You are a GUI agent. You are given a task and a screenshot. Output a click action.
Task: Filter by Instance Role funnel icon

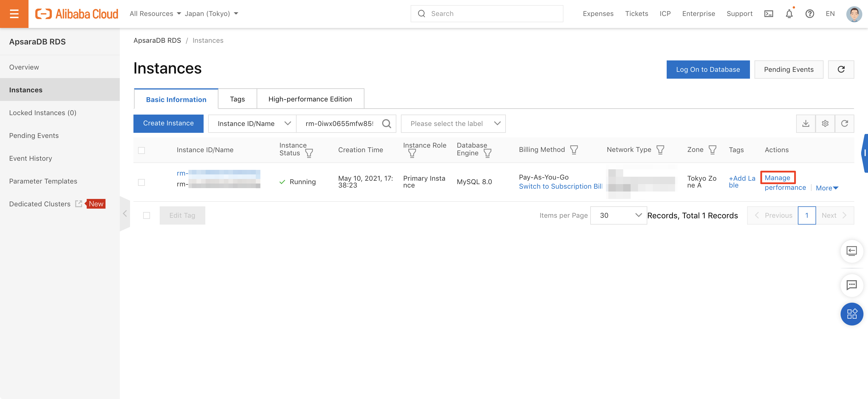412,153
